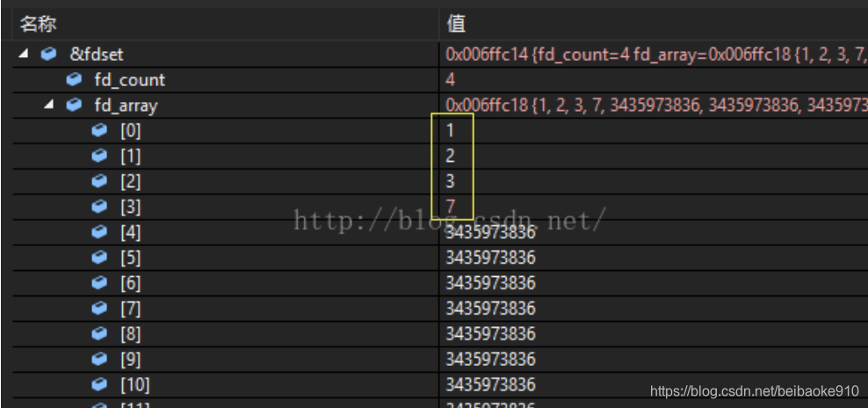
Task: Click value 3435973836 in row [7]
Action: pyautogui.click(x=490, y=309)
